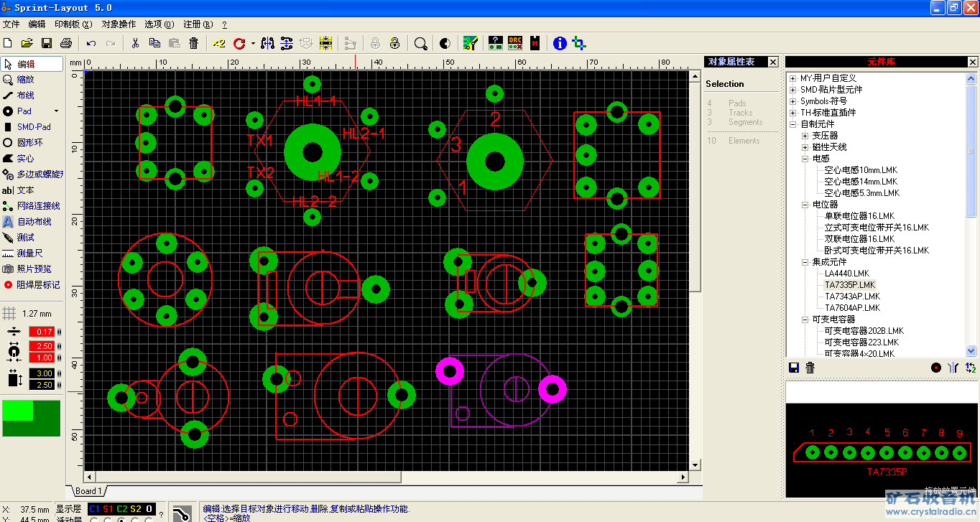Select the 阻焊层标记 solder mask tool
This screenshot has height=522, width=980.
click(x=37, y=285)
